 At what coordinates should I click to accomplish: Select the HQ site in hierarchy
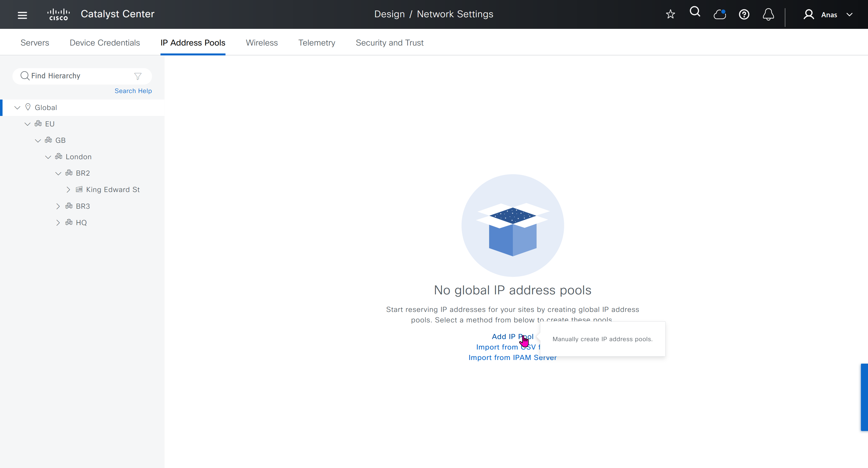coord(81,223)
